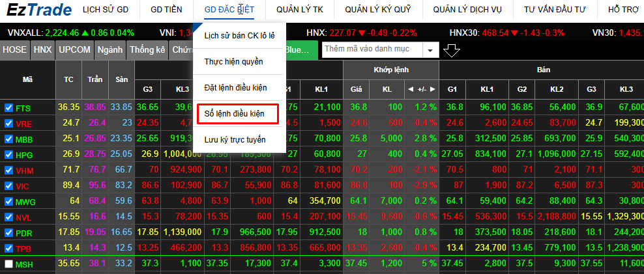Click the EzTrade logo
The width and height of the screenshot is (644, 274).
[39, 10]
